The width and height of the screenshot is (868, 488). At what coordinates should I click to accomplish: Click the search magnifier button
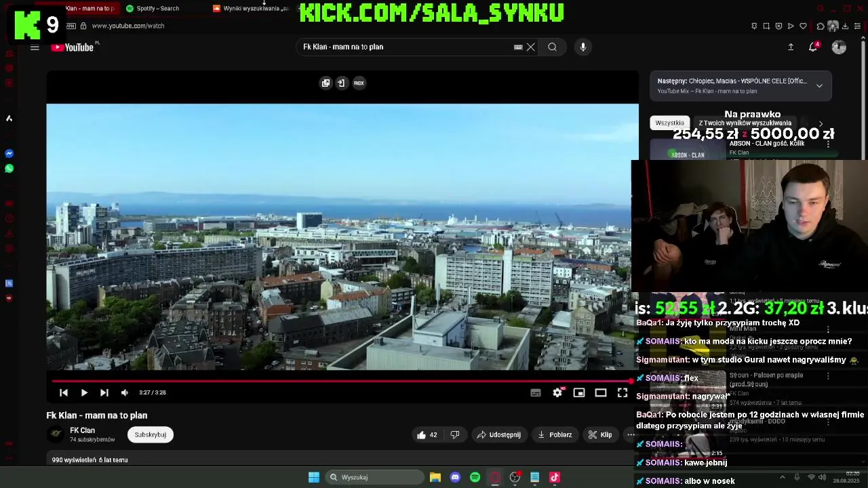click(x=553, y=47)
